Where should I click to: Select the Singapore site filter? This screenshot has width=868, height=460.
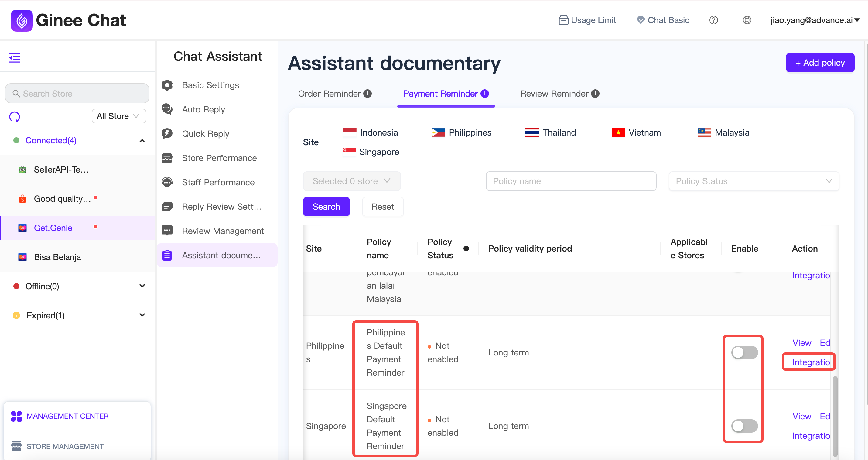click(x=371, y=152)
